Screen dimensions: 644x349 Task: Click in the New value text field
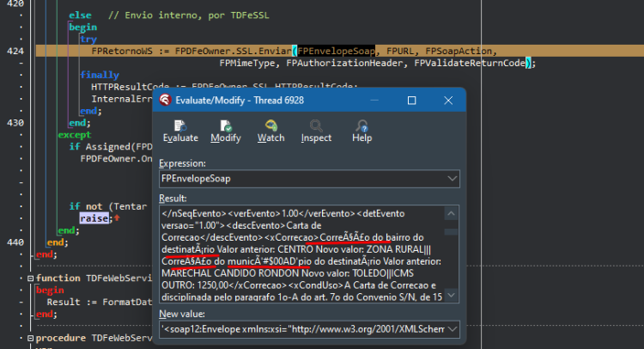[303, 329]
